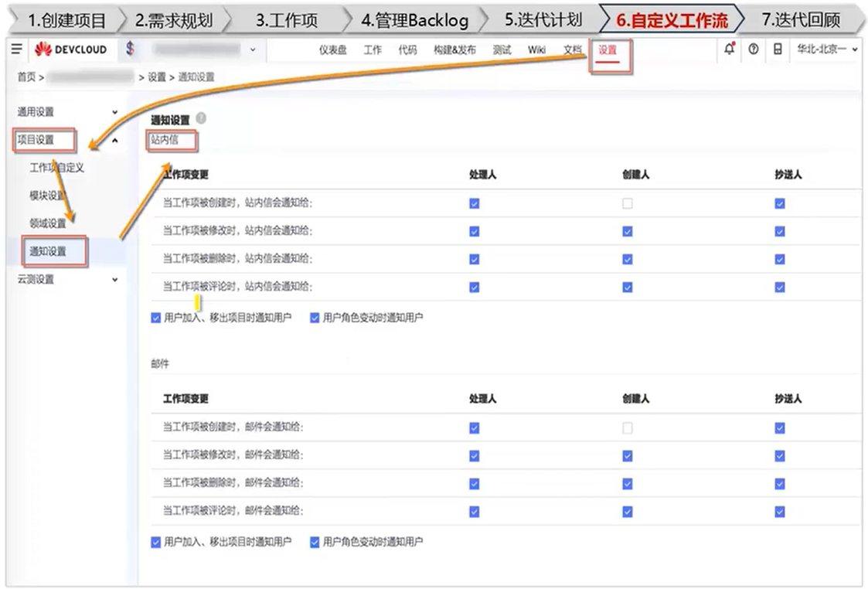Open the 构建&发布 tab
Image resolution: width=868 pixels, height=589 pixels.
pos(454,49)
